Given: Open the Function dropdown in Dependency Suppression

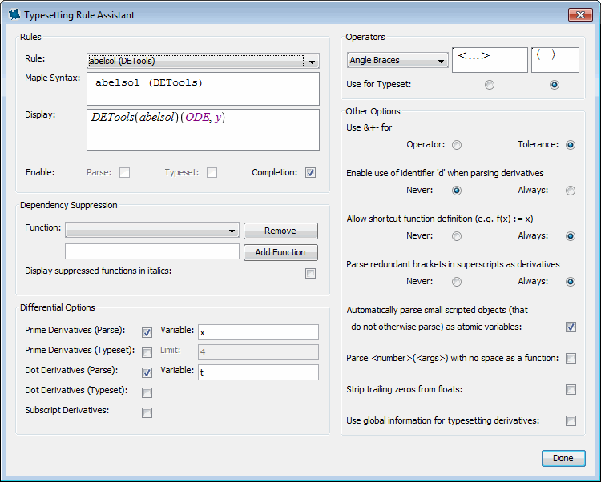Looking at the screenshot, I should (x=231, y=229).
